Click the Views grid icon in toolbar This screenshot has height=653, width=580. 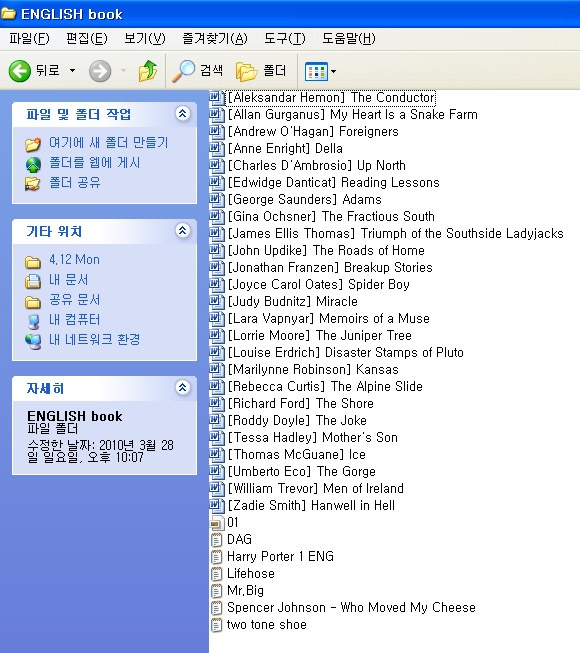point(316,72)
